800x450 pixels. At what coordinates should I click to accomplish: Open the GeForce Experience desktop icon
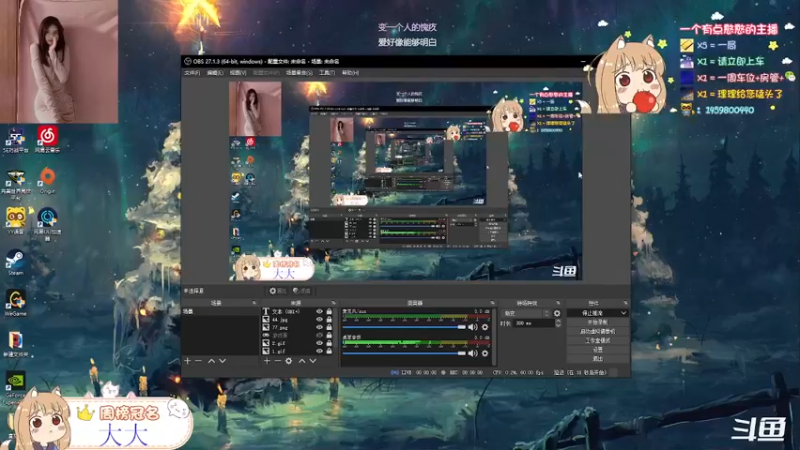(x=15, y=388)
